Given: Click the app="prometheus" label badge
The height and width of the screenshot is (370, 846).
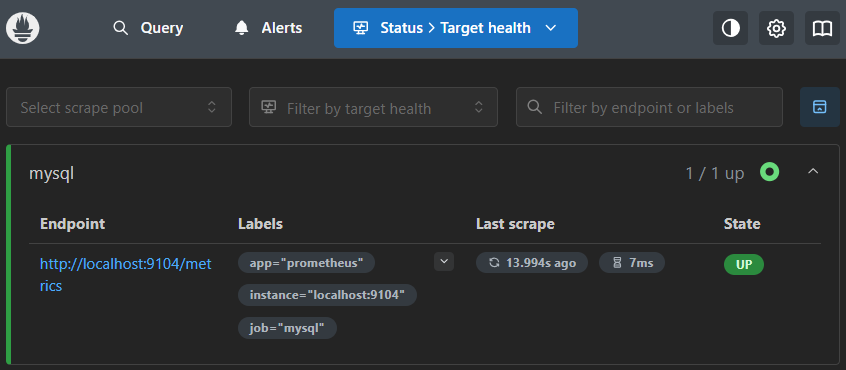Looking at the screenshot, I should pyautogui.click(x=306, y=263).
